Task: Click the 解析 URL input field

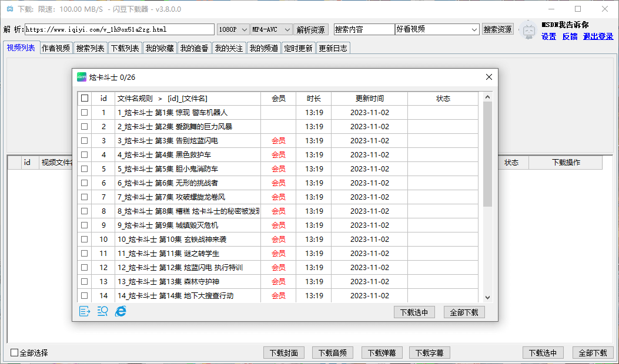Action: [x=120, y=29]
